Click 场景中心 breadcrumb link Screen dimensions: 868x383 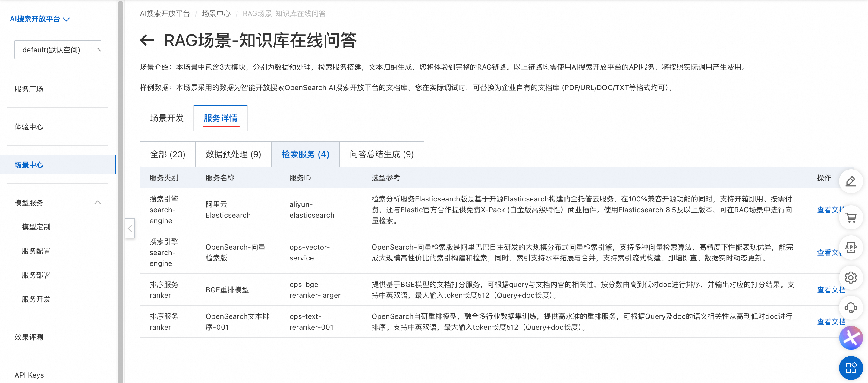tap(216, 14)
